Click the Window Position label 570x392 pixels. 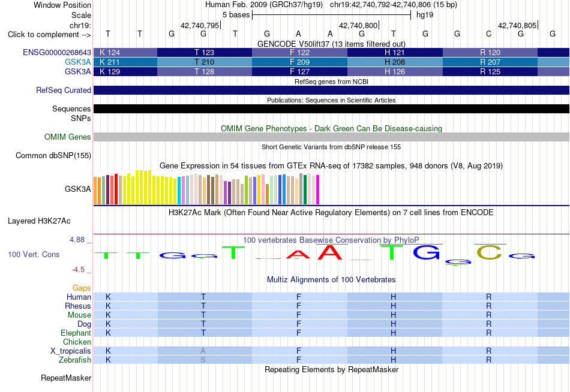point(62,5)
